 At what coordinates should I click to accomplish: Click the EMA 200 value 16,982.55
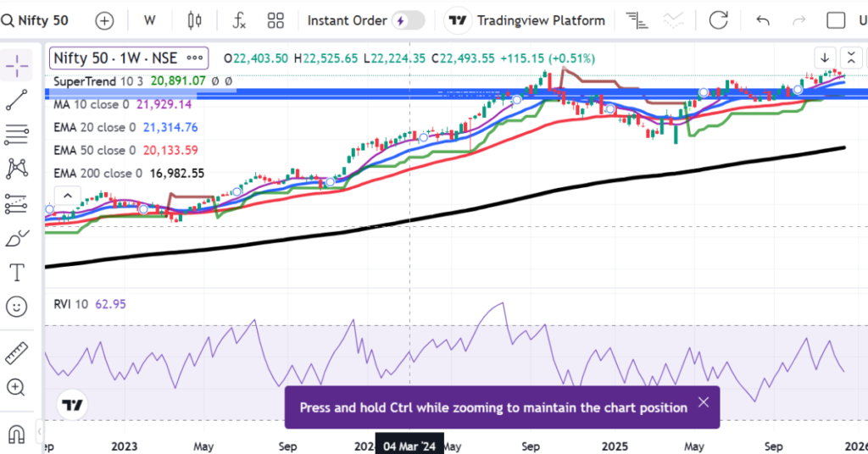point(177,174)
